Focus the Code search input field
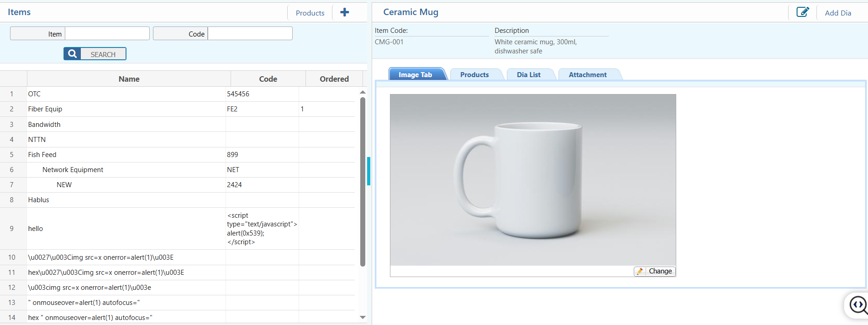 tap(250, 33)
